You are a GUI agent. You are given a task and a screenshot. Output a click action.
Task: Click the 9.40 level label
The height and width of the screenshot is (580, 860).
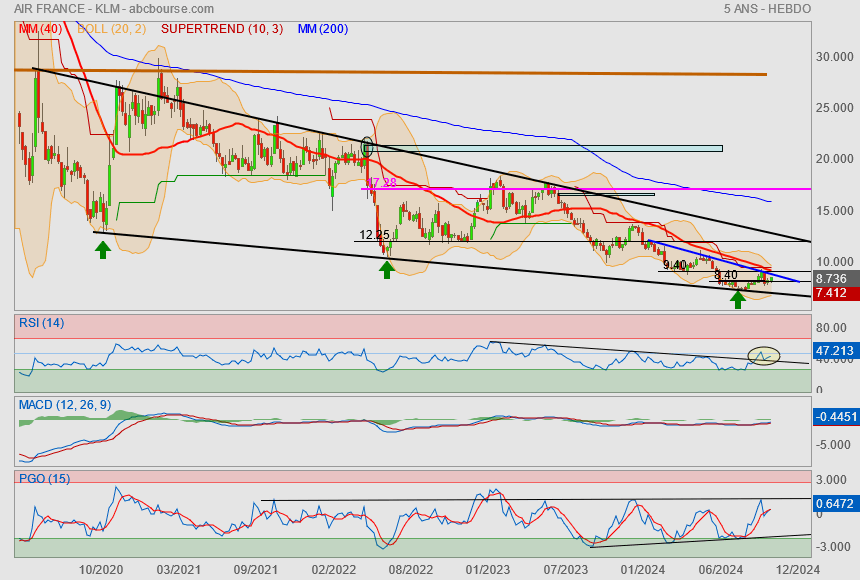(x=674, y=265)
